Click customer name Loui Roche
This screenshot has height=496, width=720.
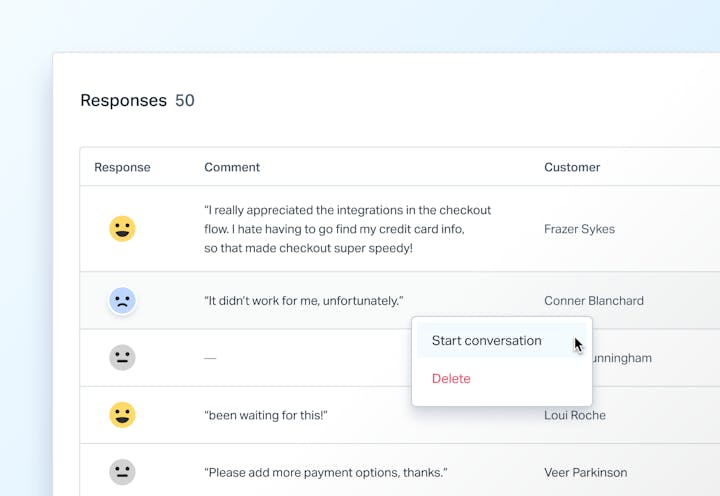tap(575, 415)
